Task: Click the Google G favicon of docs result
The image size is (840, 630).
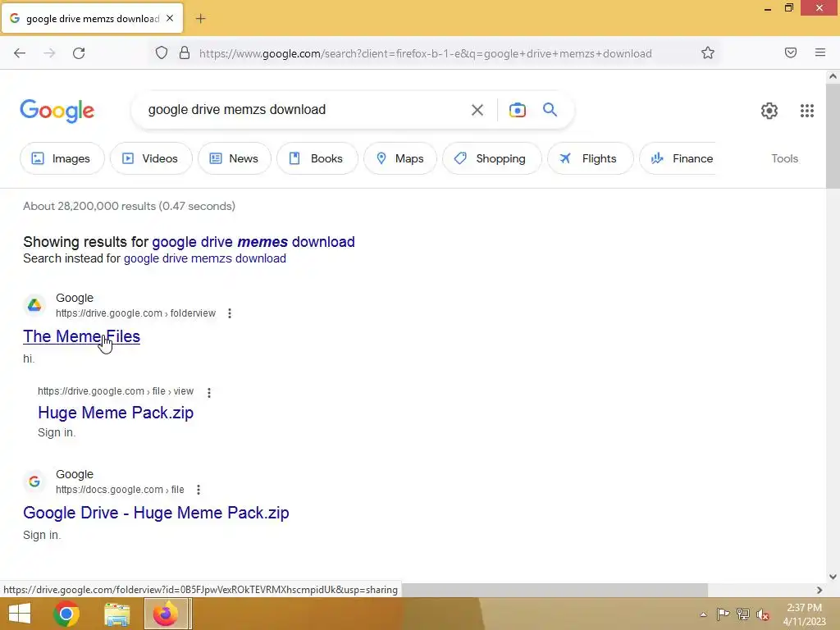Action: coord(34,482)
